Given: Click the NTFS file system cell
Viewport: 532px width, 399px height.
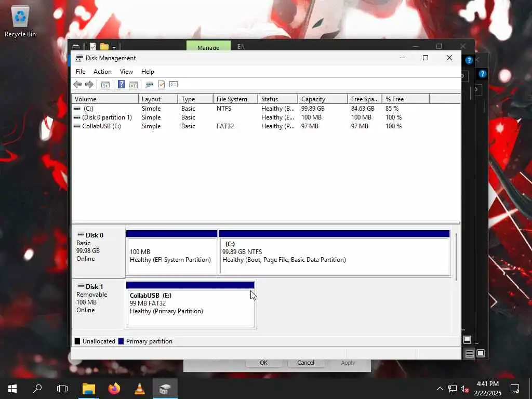Looking at the screenshot, I should (x=224, y=109).
